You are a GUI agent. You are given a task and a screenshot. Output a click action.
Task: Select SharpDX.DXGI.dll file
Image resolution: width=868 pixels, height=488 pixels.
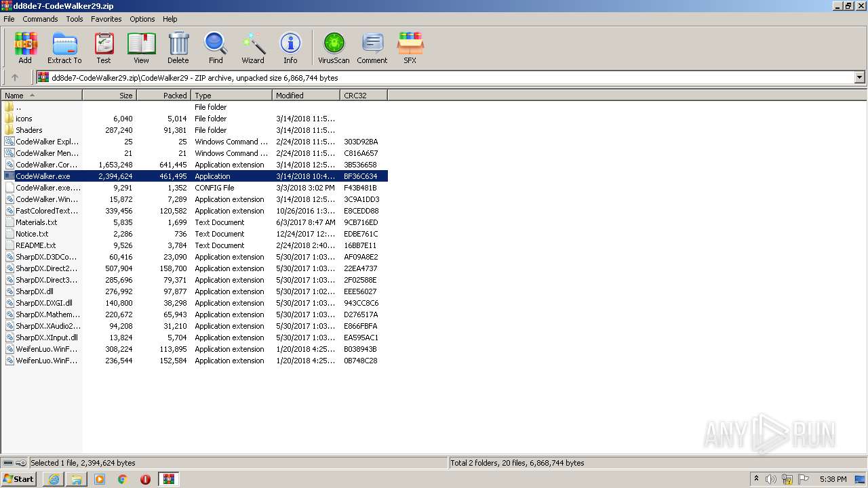[195, 303]
